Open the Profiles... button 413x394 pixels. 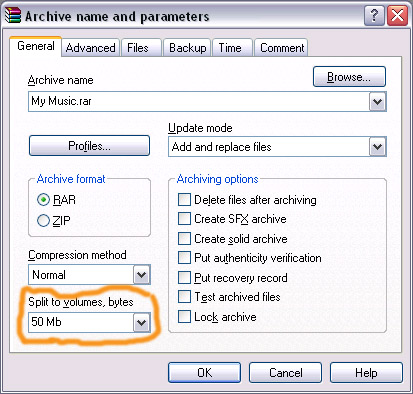pos(89,146)
